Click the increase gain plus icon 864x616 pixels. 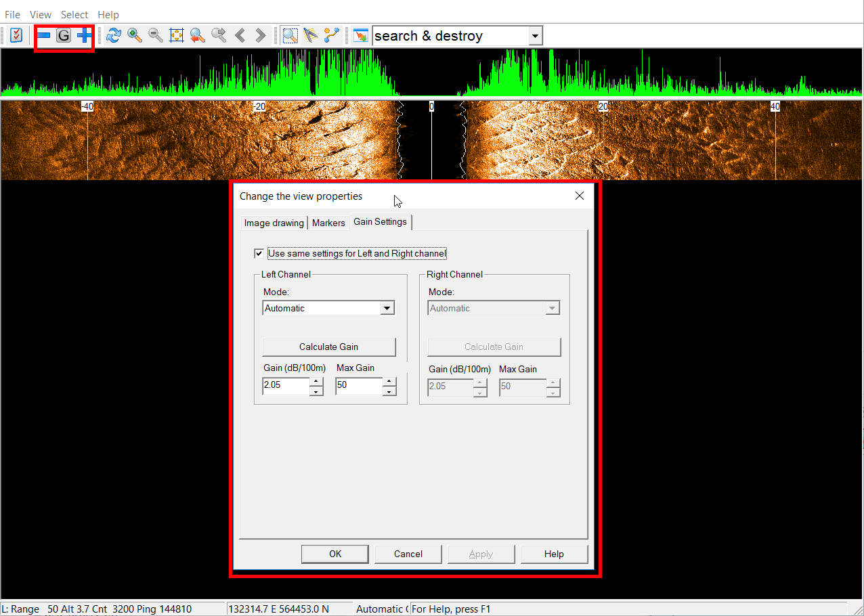click(x=84, y=36)
